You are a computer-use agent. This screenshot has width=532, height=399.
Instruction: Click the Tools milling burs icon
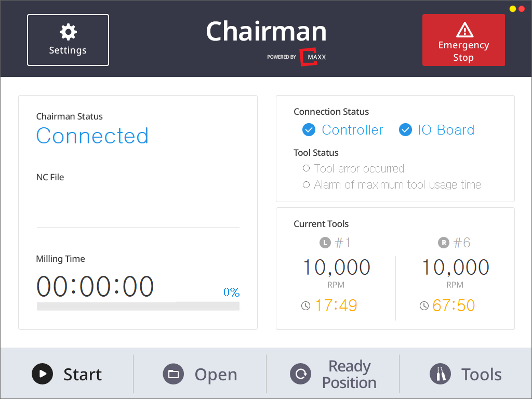point(440,374)
